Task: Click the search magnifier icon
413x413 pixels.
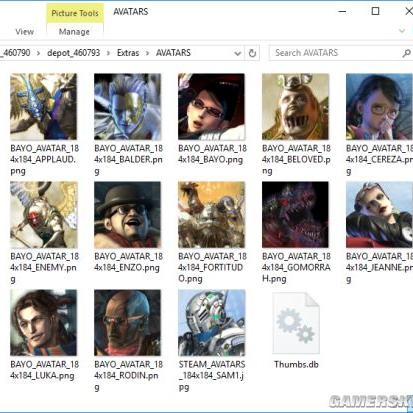Action: (406, 53)
